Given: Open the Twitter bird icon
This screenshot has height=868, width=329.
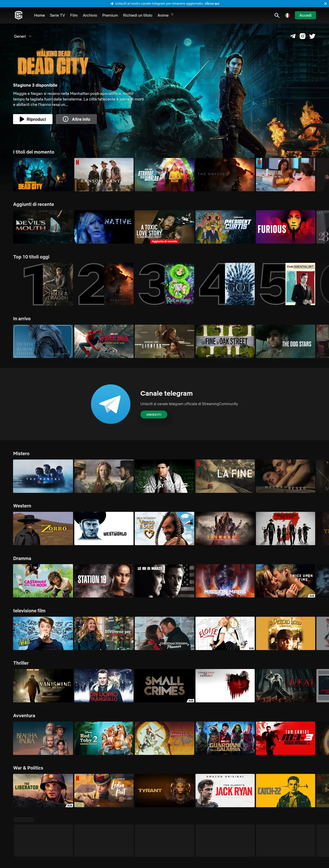Looking at the screenshot, I should tap(312, 36).
